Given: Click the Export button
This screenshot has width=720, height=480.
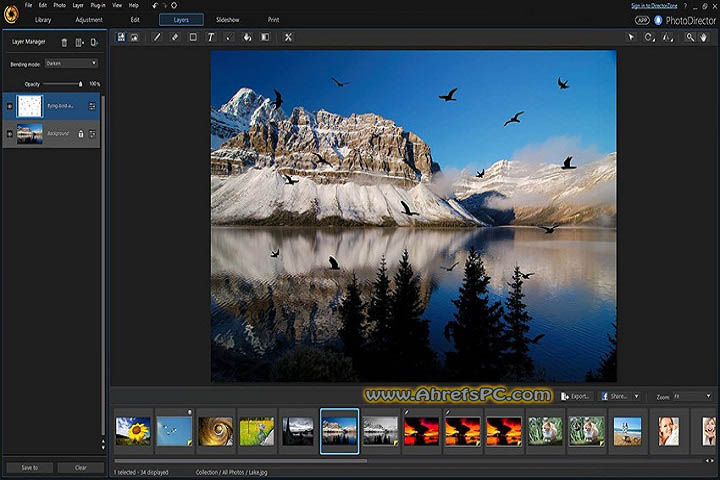Looking at the screenshot, I should pos(576,396).
